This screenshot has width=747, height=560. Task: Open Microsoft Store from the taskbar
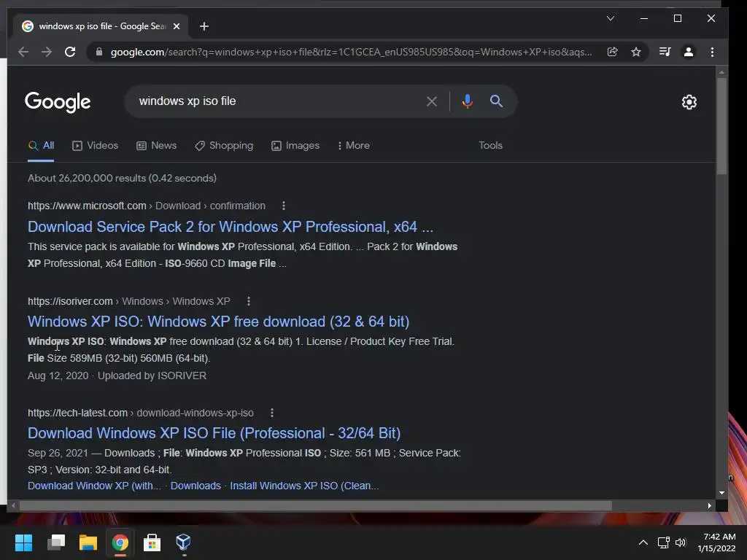pos(152,542)
